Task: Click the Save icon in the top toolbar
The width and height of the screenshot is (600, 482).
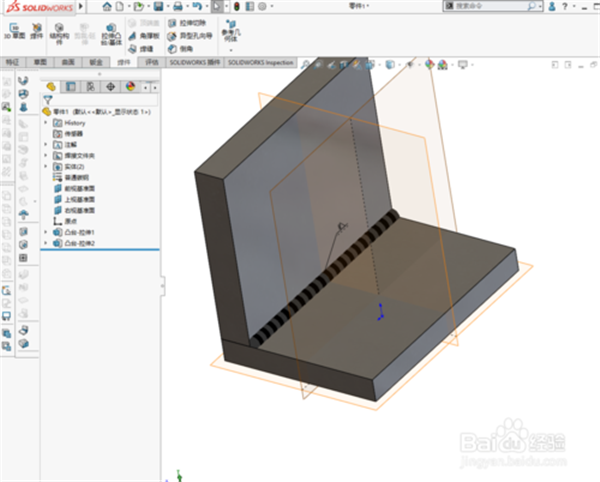Action: tap(158, 6)
